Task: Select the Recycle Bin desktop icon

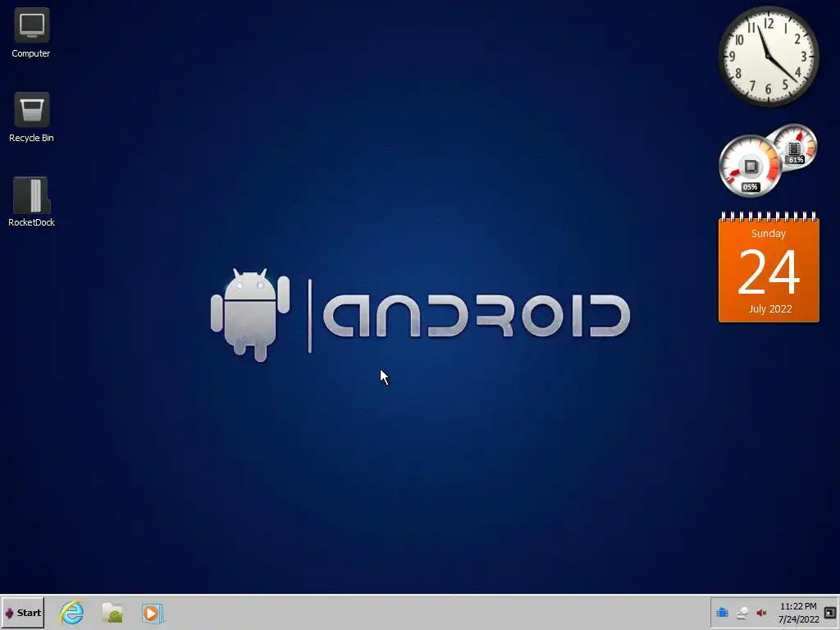Action: coord(31,117)
